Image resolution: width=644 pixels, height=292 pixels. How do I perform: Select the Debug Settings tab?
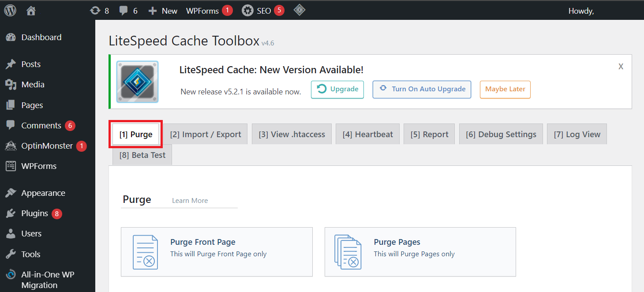(501, 135)
